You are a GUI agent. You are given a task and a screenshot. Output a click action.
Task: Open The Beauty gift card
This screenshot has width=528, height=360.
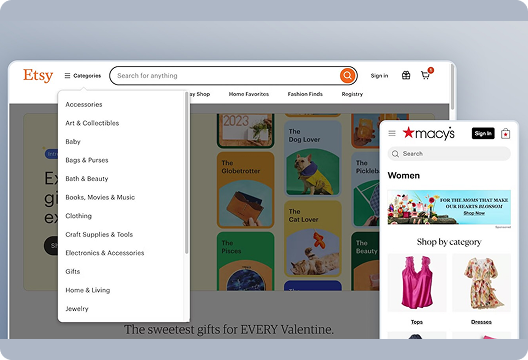(365, 261)
